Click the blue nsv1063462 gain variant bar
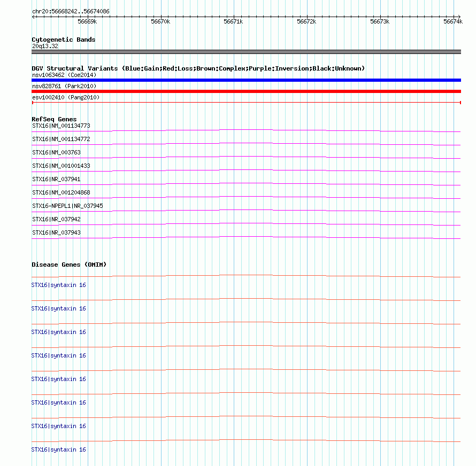Image resolution: width=476 pixels, height=466 pixels. (x=246, y=80)
